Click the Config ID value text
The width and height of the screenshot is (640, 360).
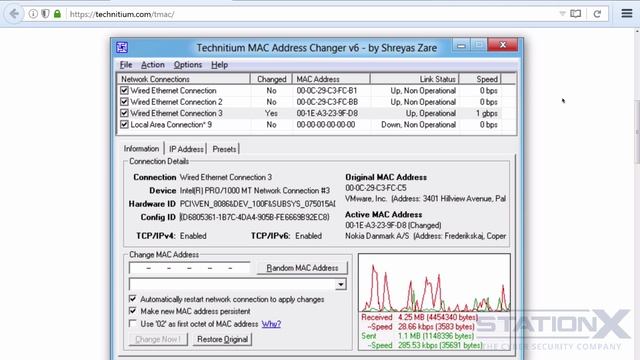[x=255, y=217]
